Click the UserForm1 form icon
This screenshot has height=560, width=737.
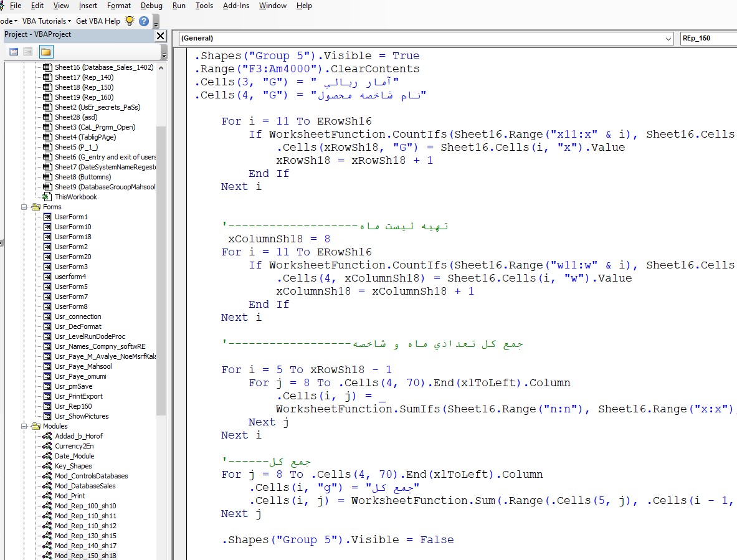tap(47, 217)
